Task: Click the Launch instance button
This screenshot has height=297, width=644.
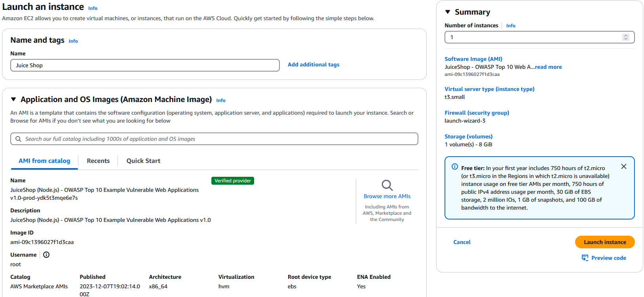Action: (x=605, y=242)
